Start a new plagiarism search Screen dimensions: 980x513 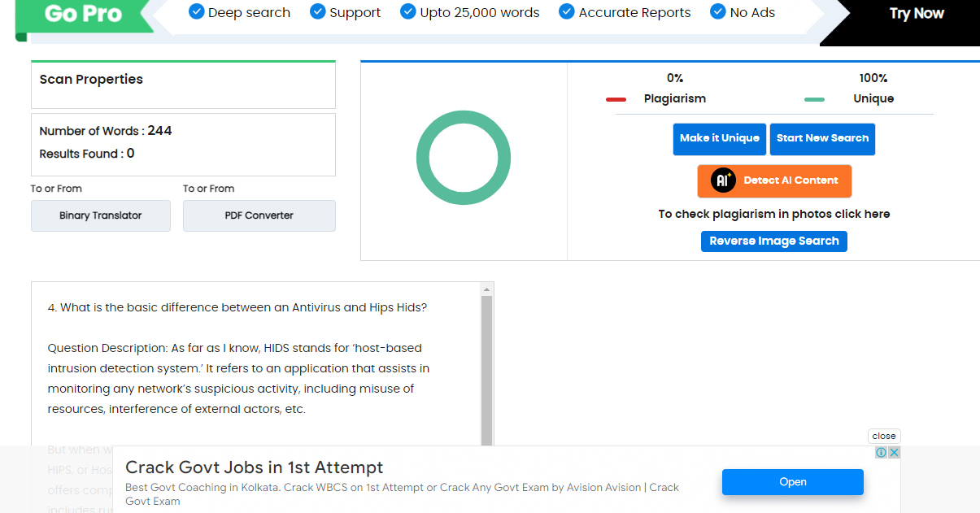[822, 139]
